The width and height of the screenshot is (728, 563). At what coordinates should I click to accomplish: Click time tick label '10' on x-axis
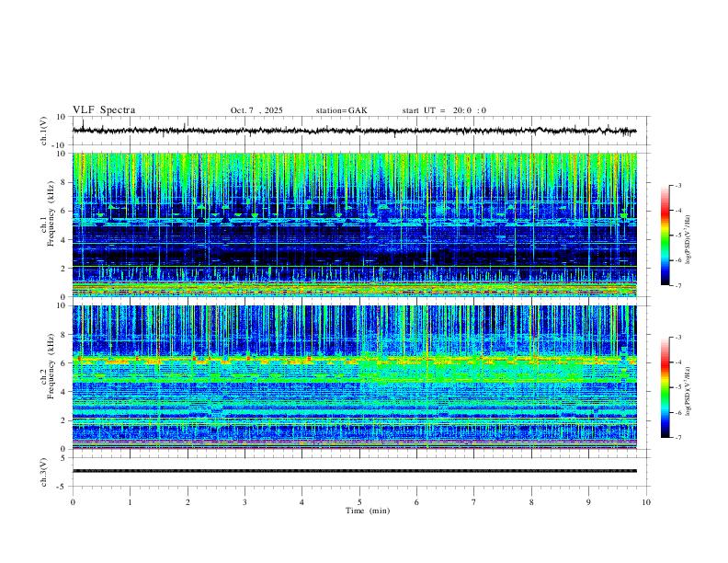pos(646,502)
